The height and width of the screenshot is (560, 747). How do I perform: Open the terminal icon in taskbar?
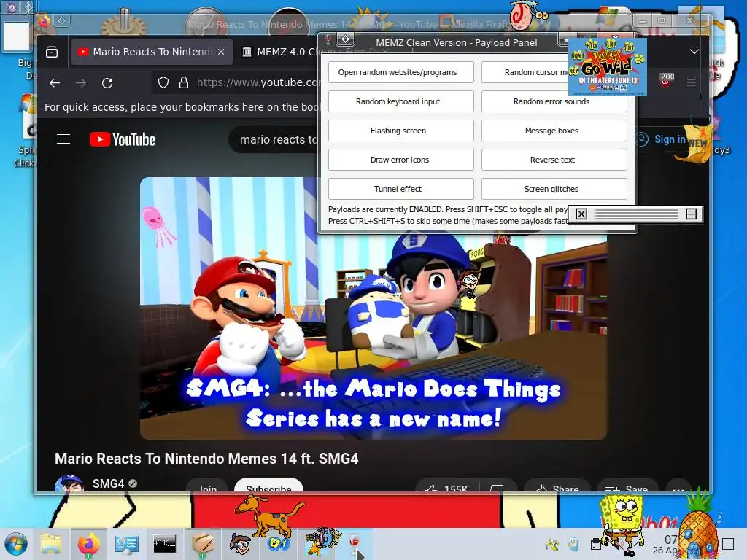(164, 543)
